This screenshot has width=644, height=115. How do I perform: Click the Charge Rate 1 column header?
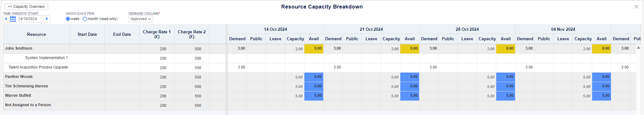coord(157,34)
